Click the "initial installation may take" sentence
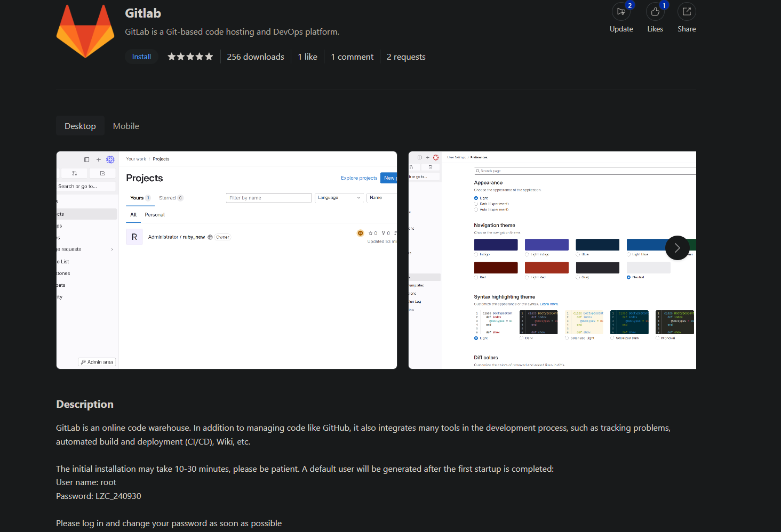781x532 pixels. coord(305,469)
